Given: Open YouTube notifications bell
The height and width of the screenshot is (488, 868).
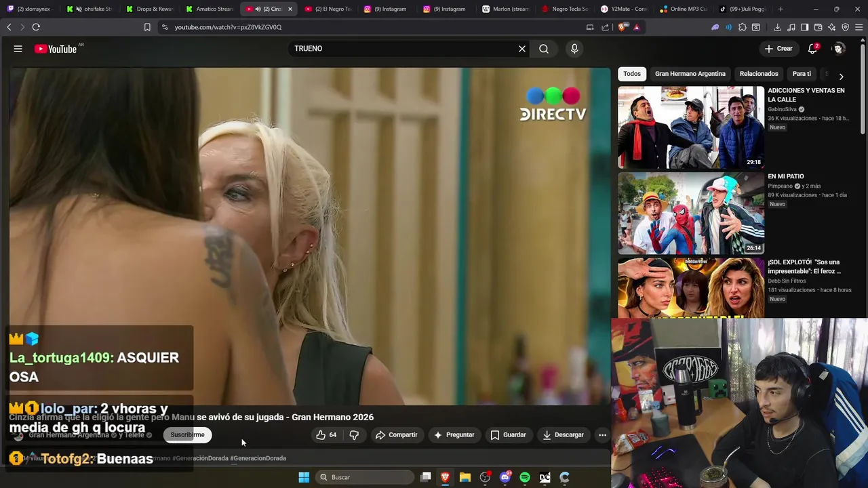Looking at the screenshot, I should click(x=812, y=49).
